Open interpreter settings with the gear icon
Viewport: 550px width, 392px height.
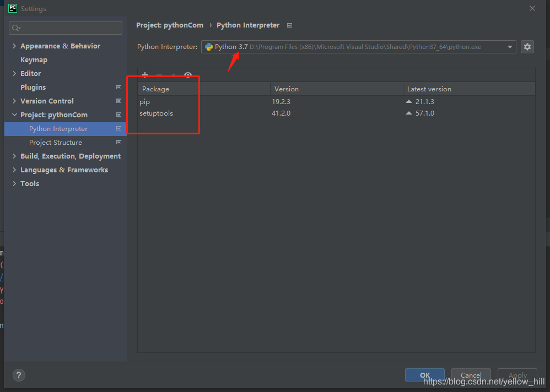[x=527, y=47]
